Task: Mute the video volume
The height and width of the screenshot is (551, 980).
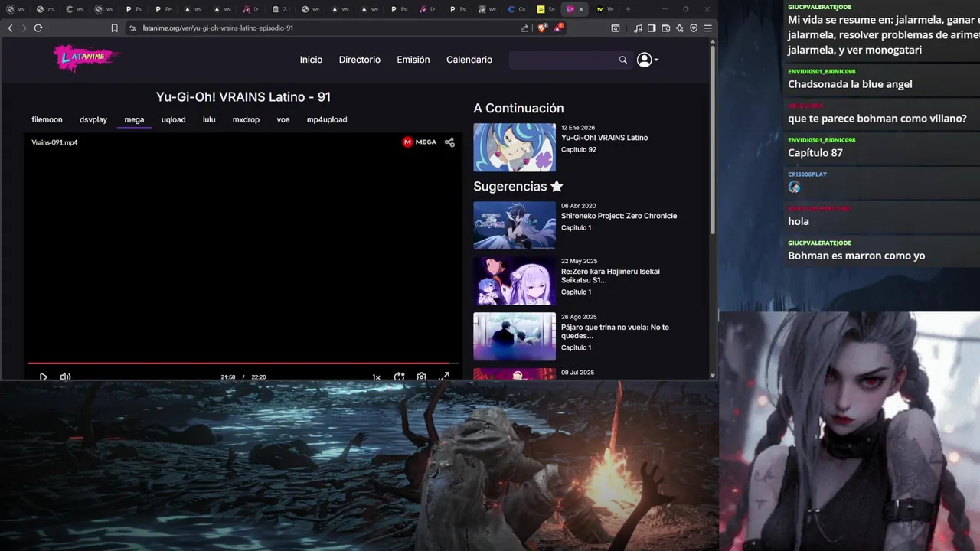Action: (65, 377)
